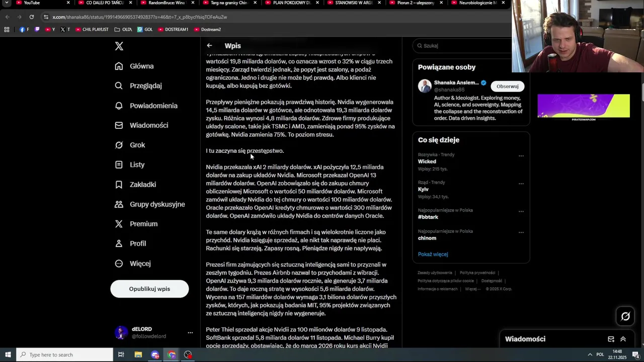Open Zakładki bookmarks page
The width and height of the screenshot is (644, 362).
click(135, 185)
